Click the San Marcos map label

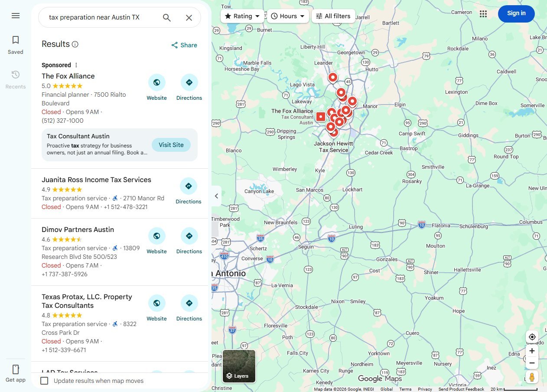[x=309, y=190]
